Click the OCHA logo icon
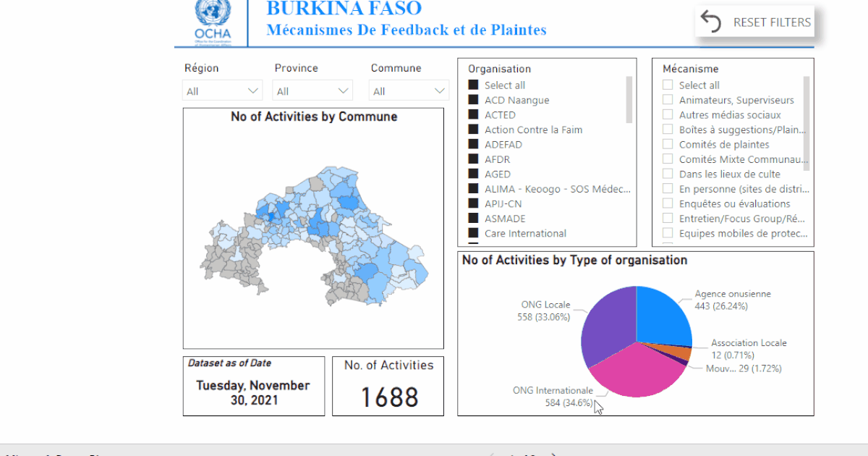This screenshot has height=456, width=868. [x=213, y=21]
